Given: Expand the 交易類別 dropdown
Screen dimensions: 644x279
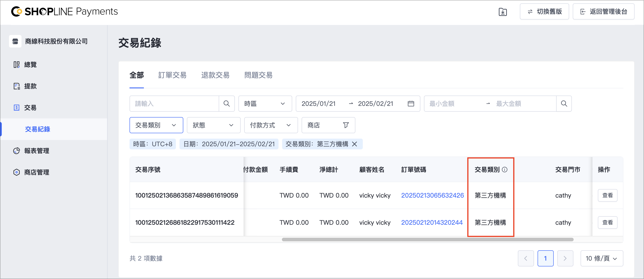Looking at the screenshot, I should coord(156,125).
